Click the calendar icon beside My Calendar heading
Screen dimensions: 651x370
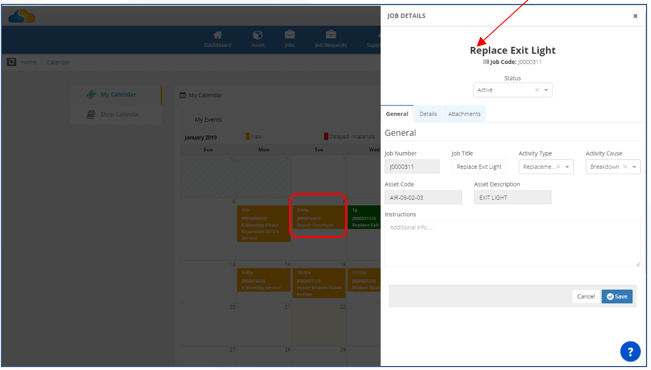[183, 95]
